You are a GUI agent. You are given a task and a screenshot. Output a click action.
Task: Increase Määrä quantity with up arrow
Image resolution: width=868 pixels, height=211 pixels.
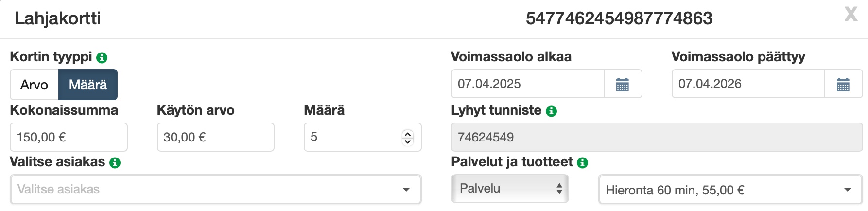(408, 134)
